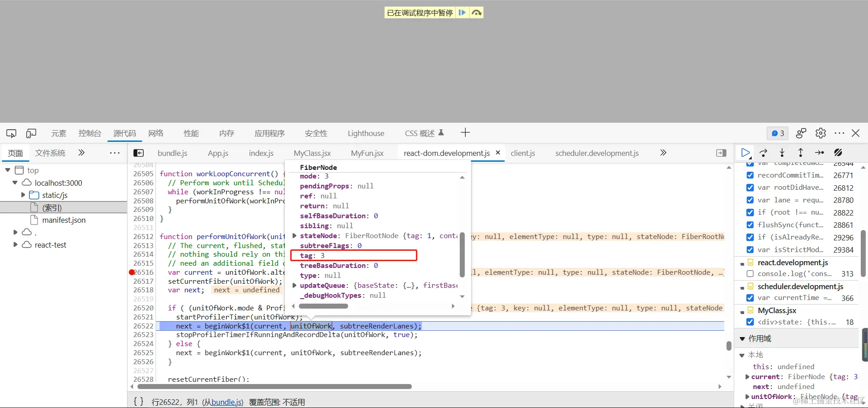The height and width of the screenshot is (408, 868).
Task: Open navigator pane three-dot menu
Action: click(x=115, y=153)
